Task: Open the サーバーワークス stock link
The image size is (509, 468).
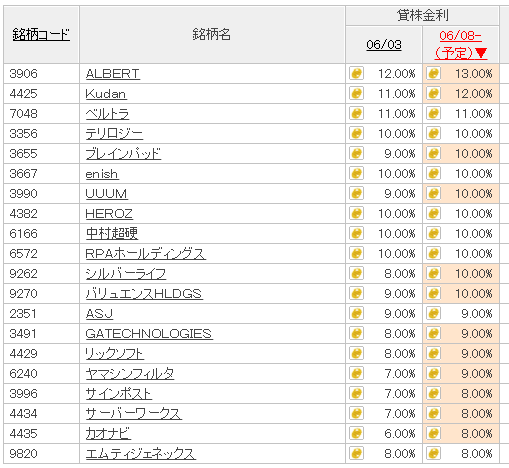Action: [134, 414]
